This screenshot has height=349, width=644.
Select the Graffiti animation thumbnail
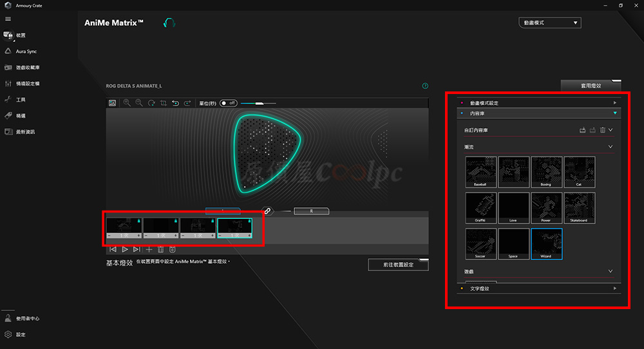tap(480, 208)
